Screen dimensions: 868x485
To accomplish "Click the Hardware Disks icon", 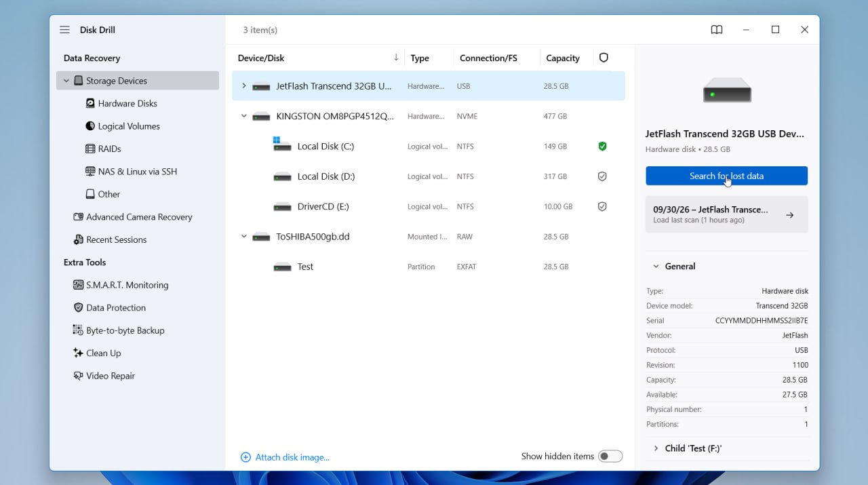I will click(x=90, y=103).
